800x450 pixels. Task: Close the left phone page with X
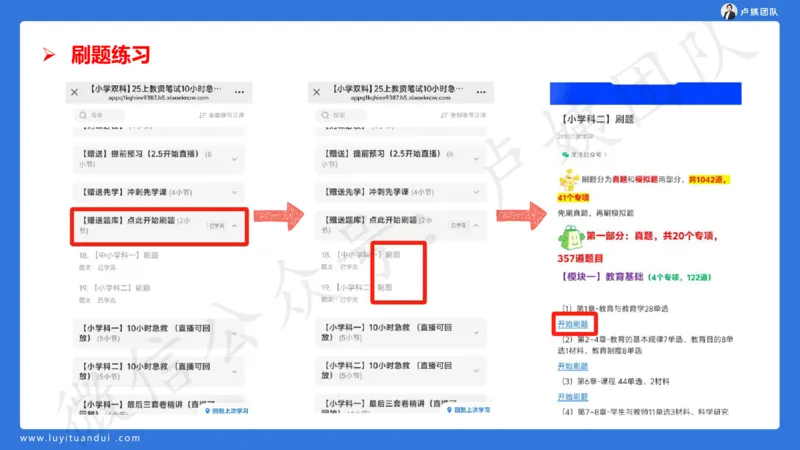[x=74, y=92]
